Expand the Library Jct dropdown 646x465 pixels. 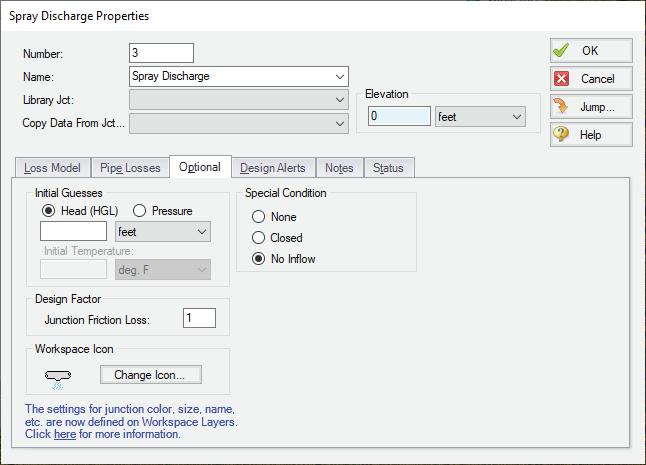[340, 100]
